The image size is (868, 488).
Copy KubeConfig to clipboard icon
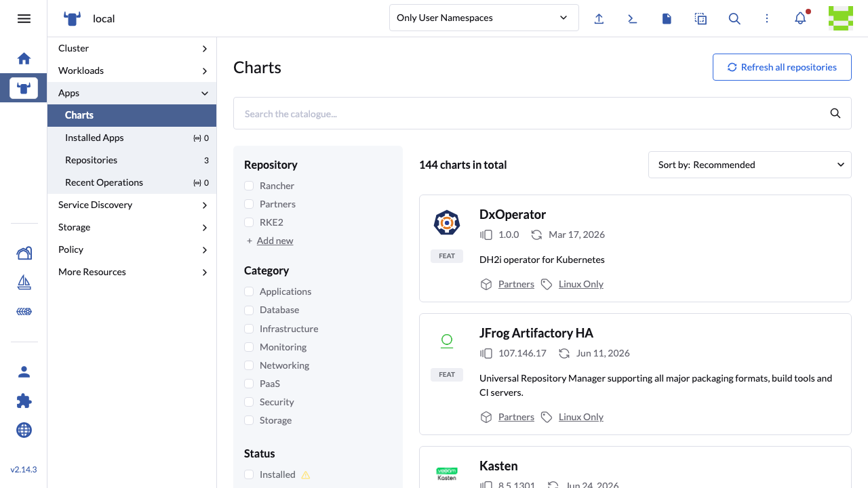coord(701,18)
